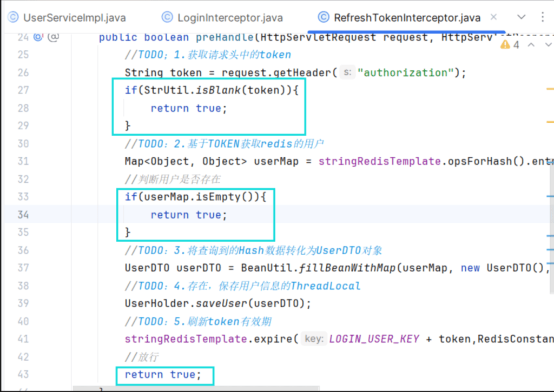
Task: Click the warning triangle inspection icon
Action: (x=506, y=44)
